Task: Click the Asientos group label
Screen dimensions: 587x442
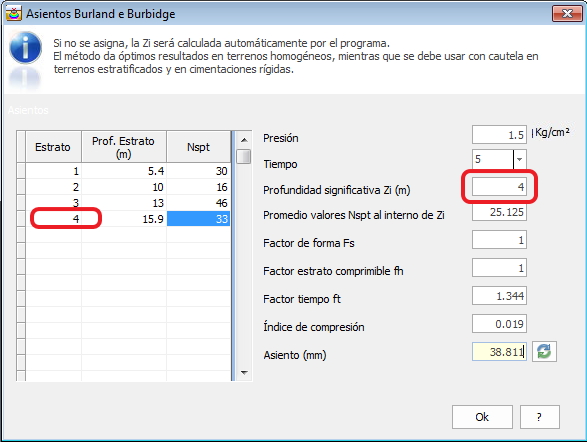Action: point(28,110)
